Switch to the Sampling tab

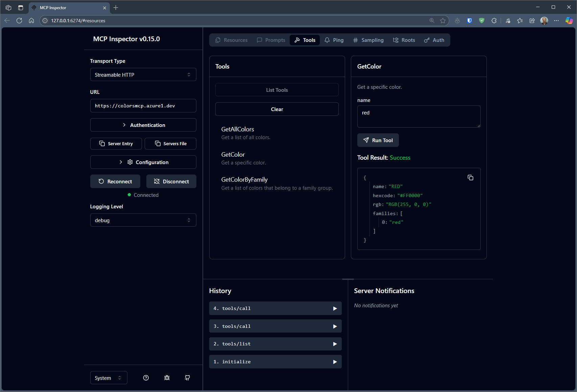pyautogui.click(x=368, y=40)
